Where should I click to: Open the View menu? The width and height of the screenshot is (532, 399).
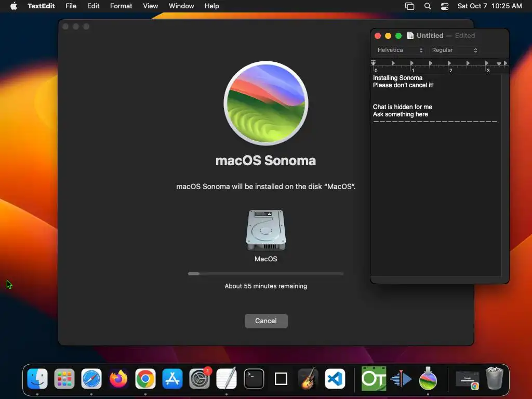[x=150, y=6]
